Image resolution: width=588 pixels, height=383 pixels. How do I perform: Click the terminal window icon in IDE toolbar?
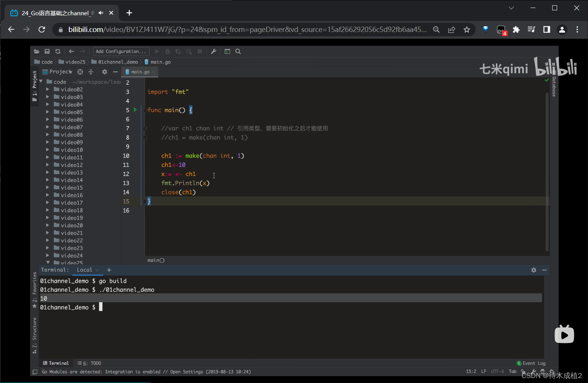pos(227,51)
